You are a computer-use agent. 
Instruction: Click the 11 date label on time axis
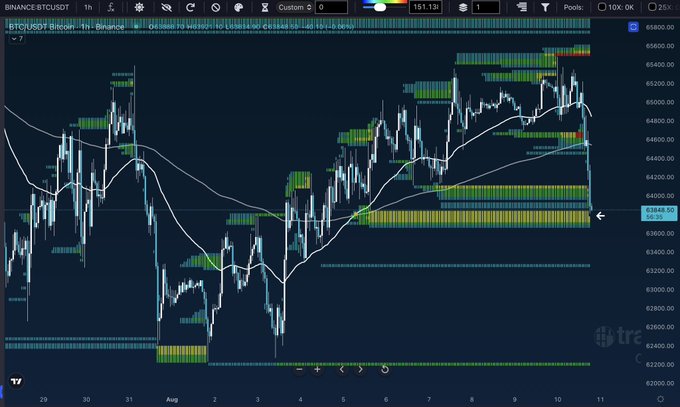(x=600, y=399)
